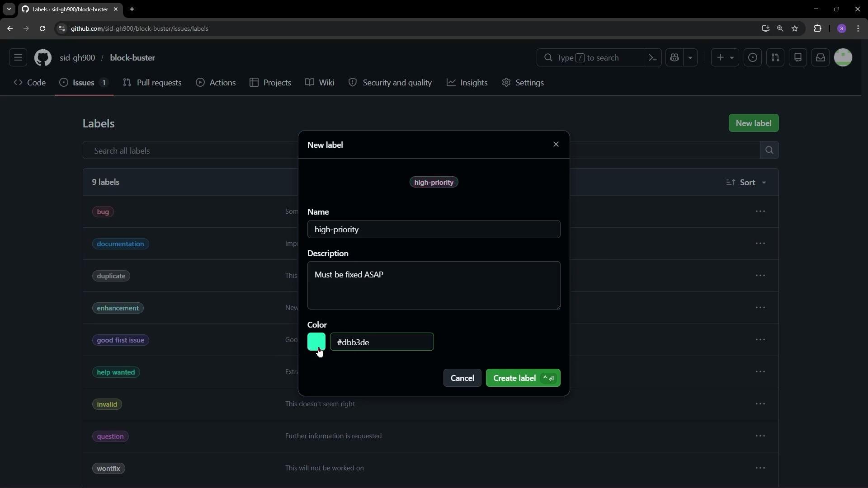Open the green New label button
Image resolution: width=868 pixels, height=488 pixels.
754,123
